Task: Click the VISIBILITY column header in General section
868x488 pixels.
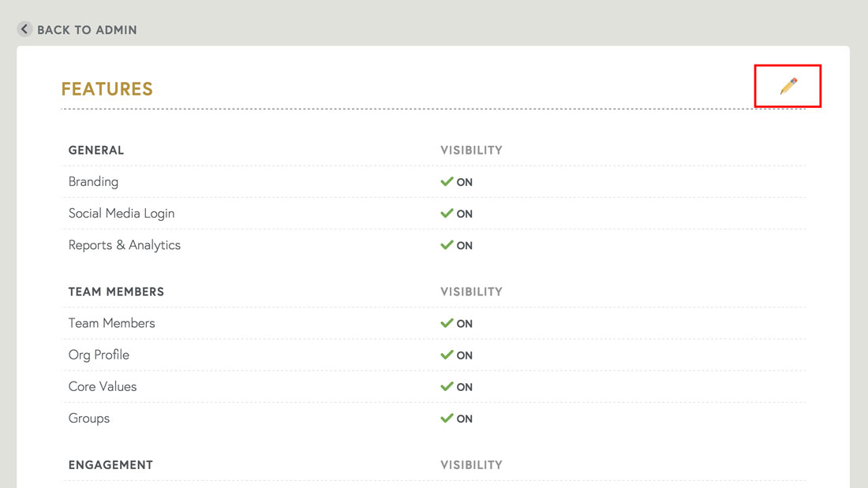Action: [x=471, y=150]
